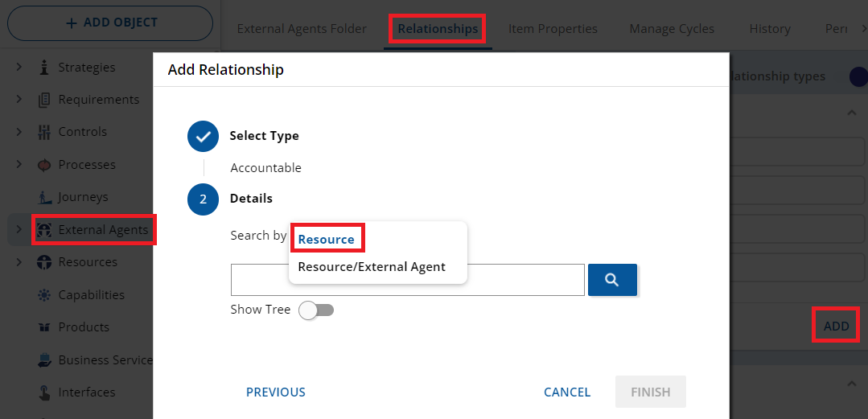Toggle the relationship types switch
The width and height of the screenshot is (868, 419).
point(858,76)
